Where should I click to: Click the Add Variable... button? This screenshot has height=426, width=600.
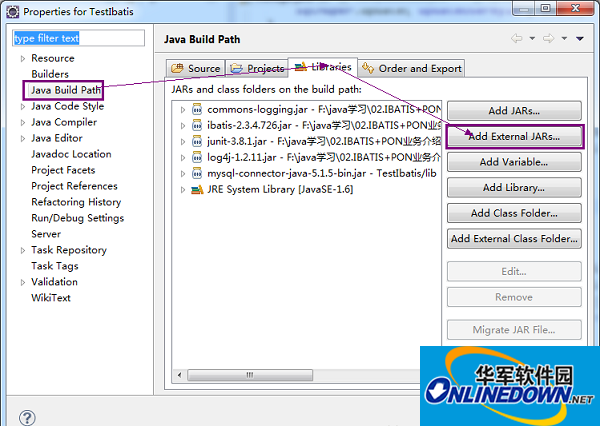point(514,162)
